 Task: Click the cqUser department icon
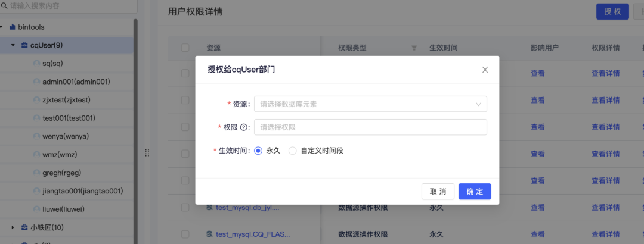[24, 45]
